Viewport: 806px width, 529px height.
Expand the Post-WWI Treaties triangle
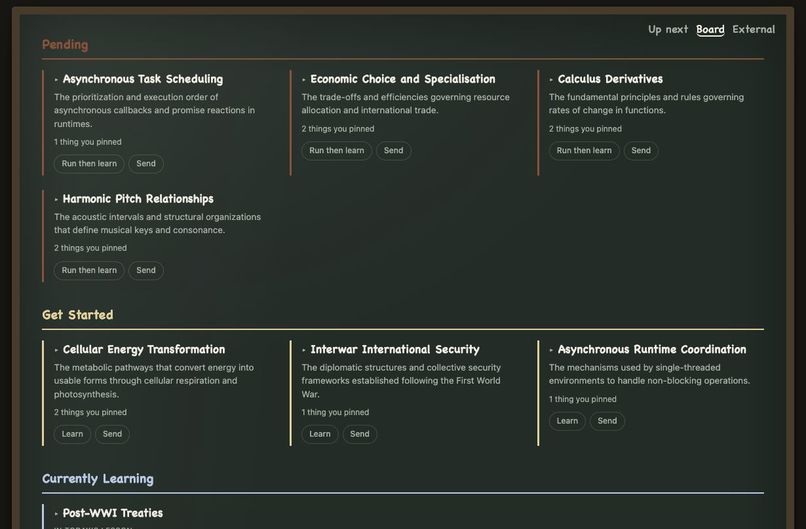point(56,514)
